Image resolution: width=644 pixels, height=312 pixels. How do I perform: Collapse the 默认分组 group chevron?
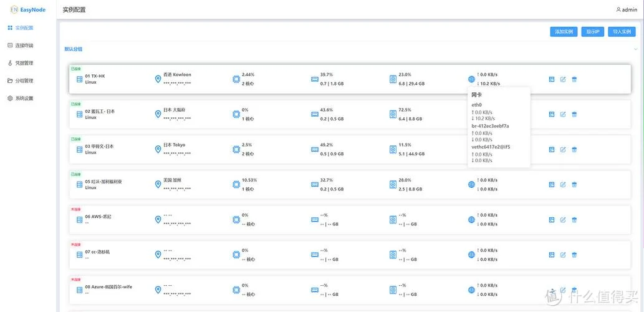pos(635,49)
